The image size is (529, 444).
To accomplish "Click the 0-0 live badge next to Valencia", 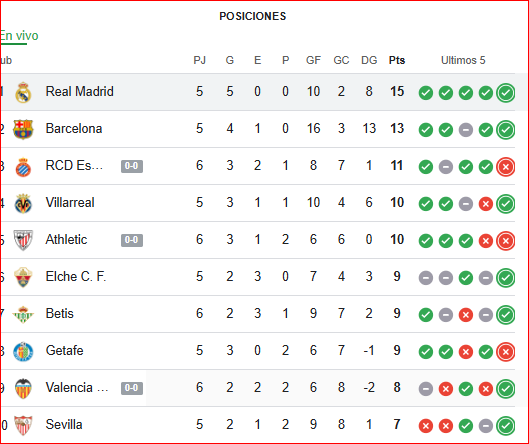I will pyautogui.click(x=132, y=388).
